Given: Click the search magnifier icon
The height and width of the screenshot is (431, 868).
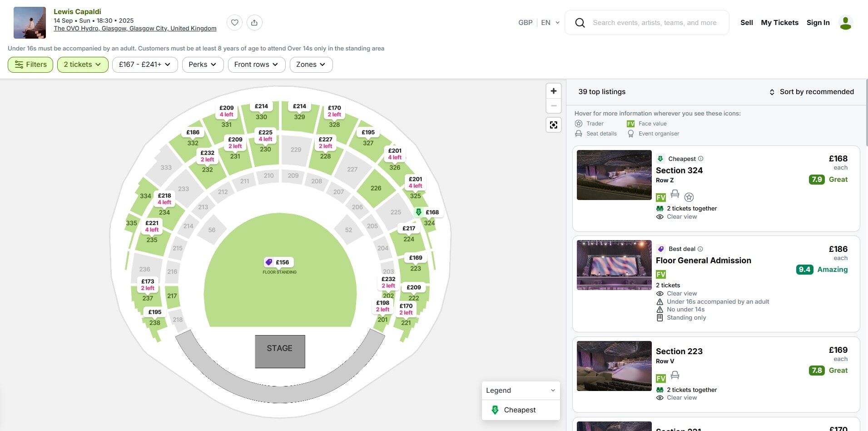Looking at the screenshot, I should [580, 23].
